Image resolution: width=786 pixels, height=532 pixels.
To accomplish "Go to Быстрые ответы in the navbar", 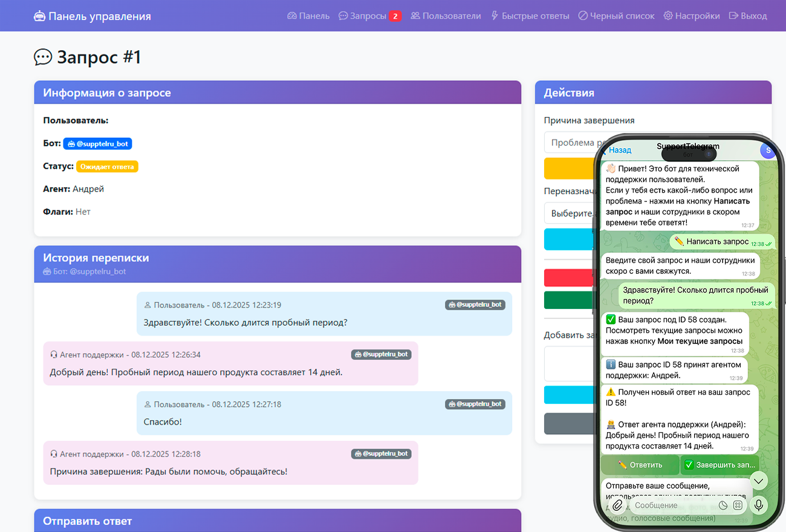I will coord(530,16).
